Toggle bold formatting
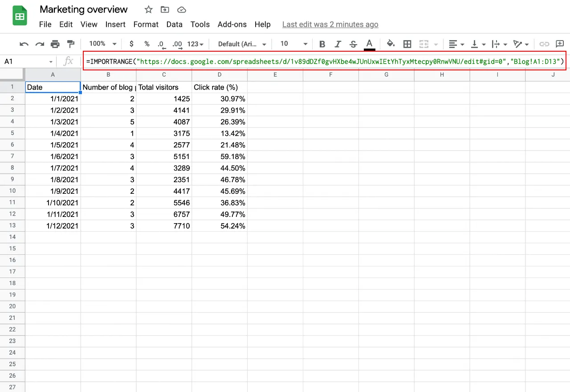570x392 pixels. tap(322, 44)
